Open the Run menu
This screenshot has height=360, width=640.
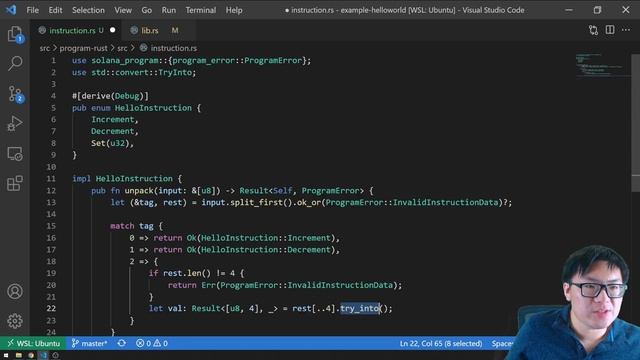coord(169,10)
